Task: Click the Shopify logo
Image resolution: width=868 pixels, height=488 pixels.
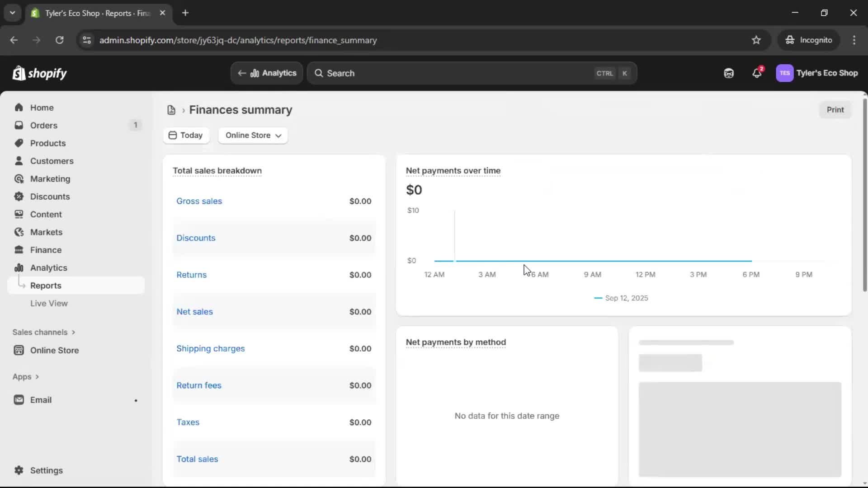Action: coord(39,73)
